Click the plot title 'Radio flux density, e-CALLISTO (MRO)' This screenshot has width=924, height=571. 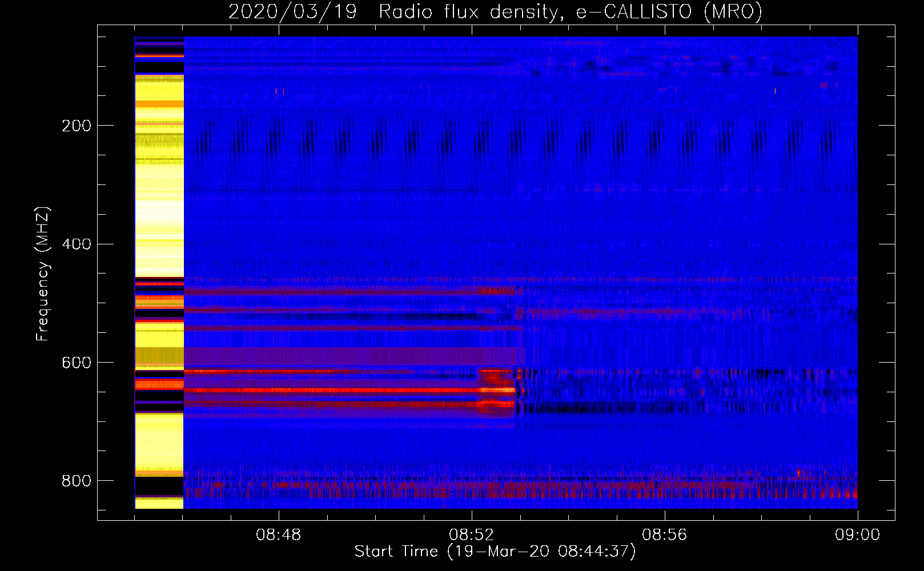tap(571, 11)
